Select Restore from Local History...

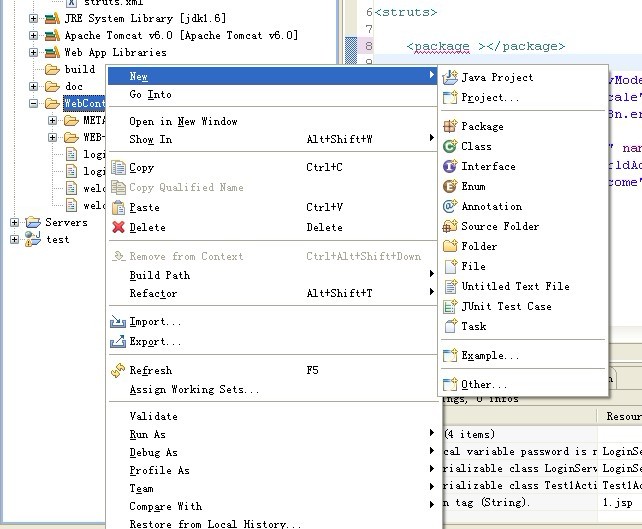[272, 524]
